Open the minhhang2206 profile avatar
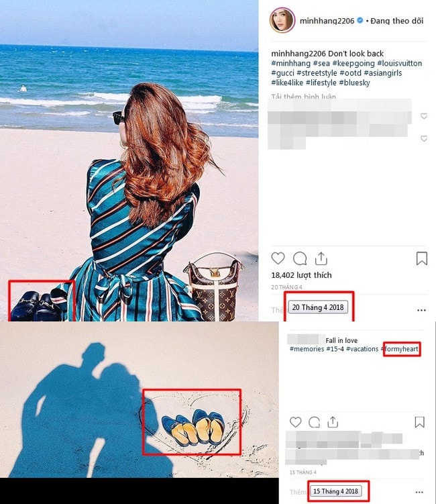The width and height of the screenshot is (436, 504). [282, 21]
